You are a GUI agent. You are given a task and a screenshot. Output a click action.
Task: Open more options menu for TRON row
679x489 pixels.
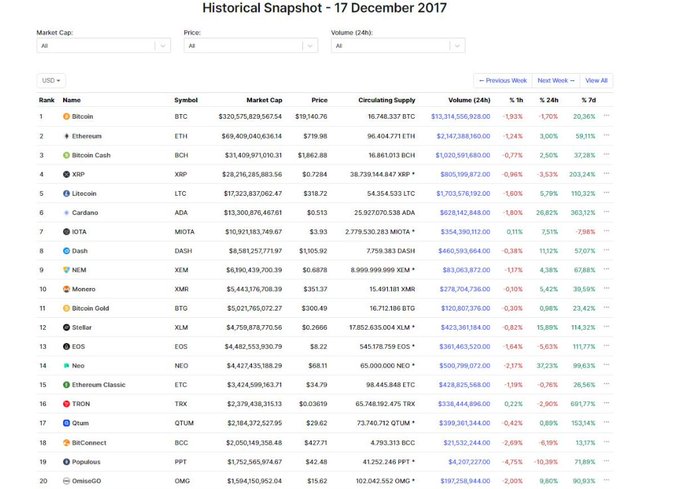click(x=606, y=403)
